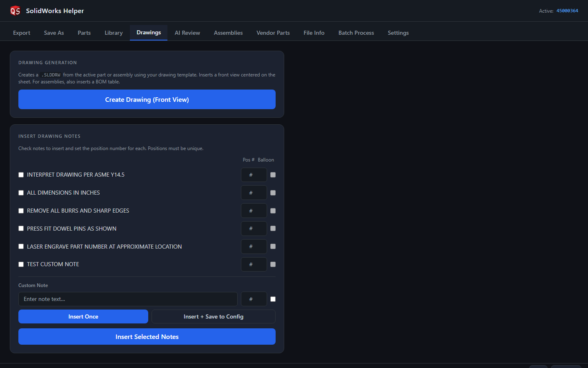Open the Vendor Parts tab

(x=273, y=33)
